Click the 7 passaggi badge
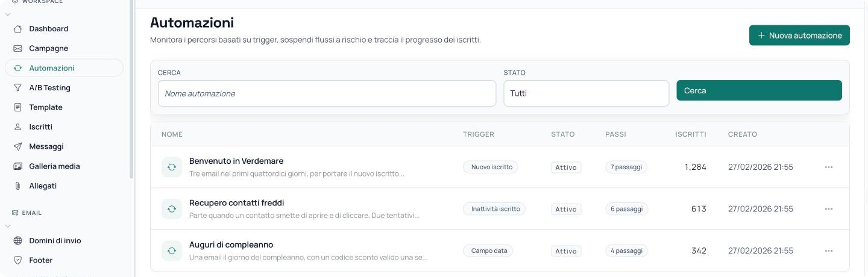This screenshot has width=868, height=277. 626,167
